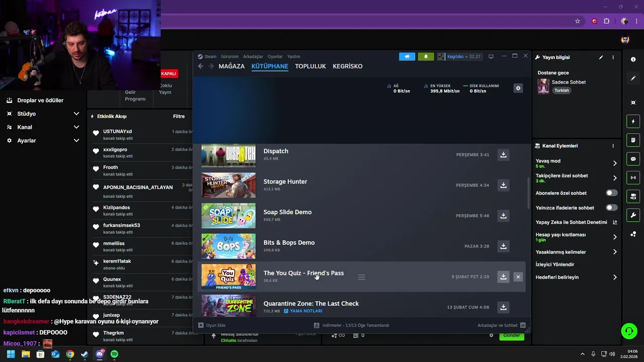Toggle Abonelere özel sohbet switch
The width and height of the screenshot is (644, 362).
point(611,193)
